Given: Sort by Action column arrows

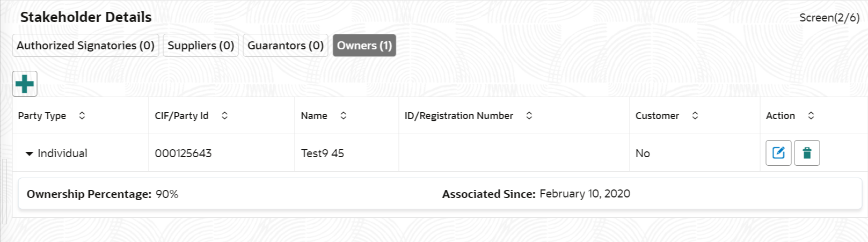Looking at the screenshot, I should (811, 115).
